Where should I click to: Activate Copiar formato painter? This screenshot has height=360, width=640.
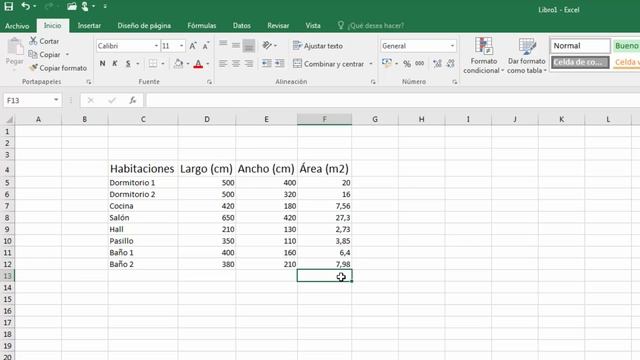58,68
